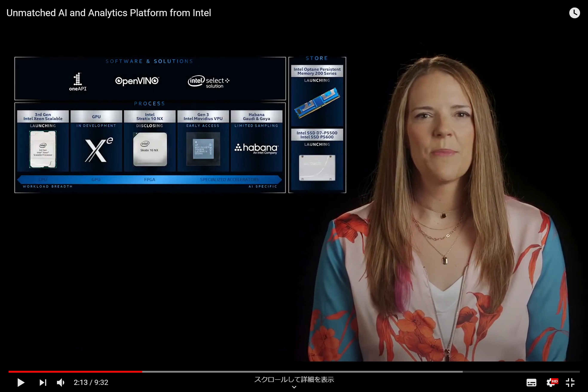Screen dimensions: 588x392
Task: Click the スクロールして詳細を表示 text
Action: pos(294,380)
